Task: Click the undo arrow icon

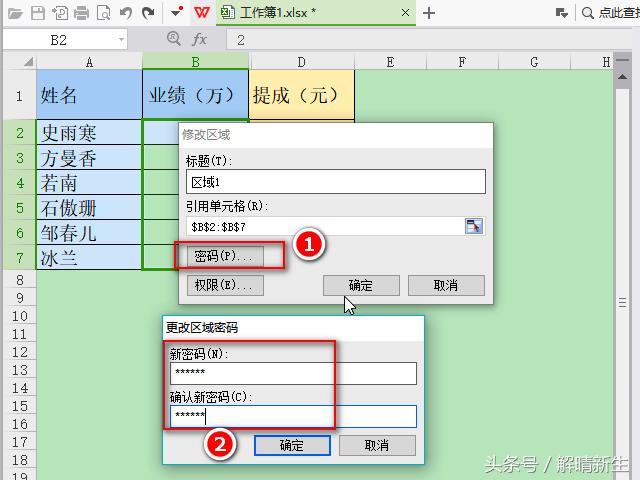Action: pos(126,13)
